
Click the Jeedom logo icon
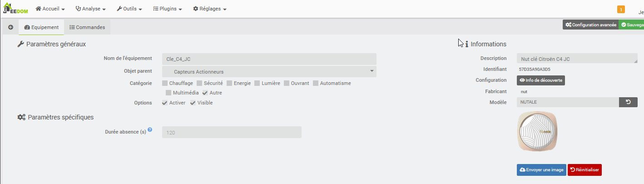click(x=15, y=9)
